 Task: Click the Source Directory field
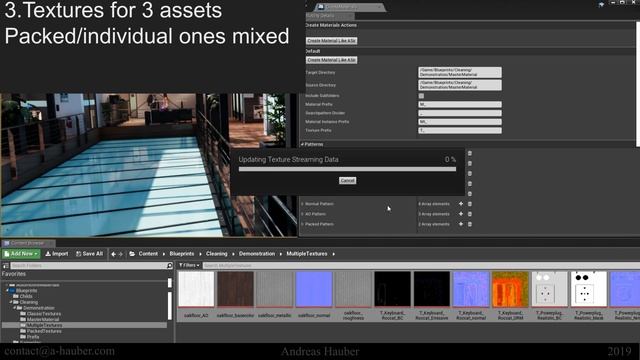pyautogui.click(x=460, y=85)
